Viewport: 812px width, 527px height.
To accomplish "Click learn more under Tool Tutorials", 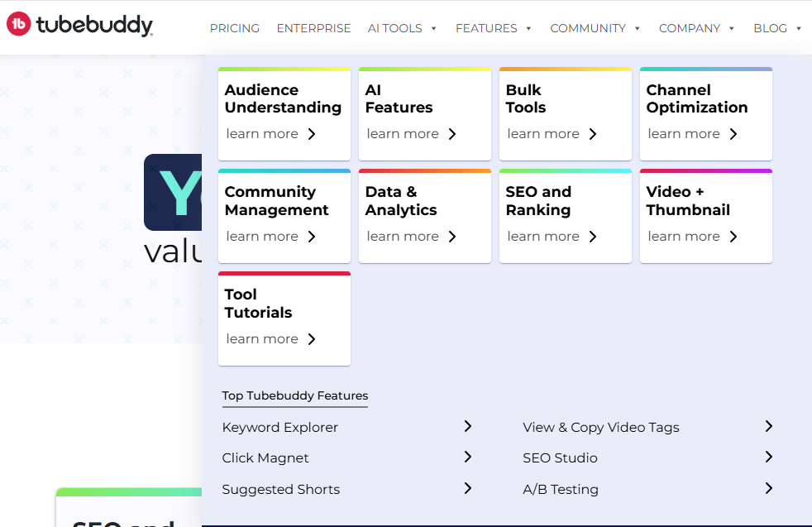I will click(x=262, y=339).
